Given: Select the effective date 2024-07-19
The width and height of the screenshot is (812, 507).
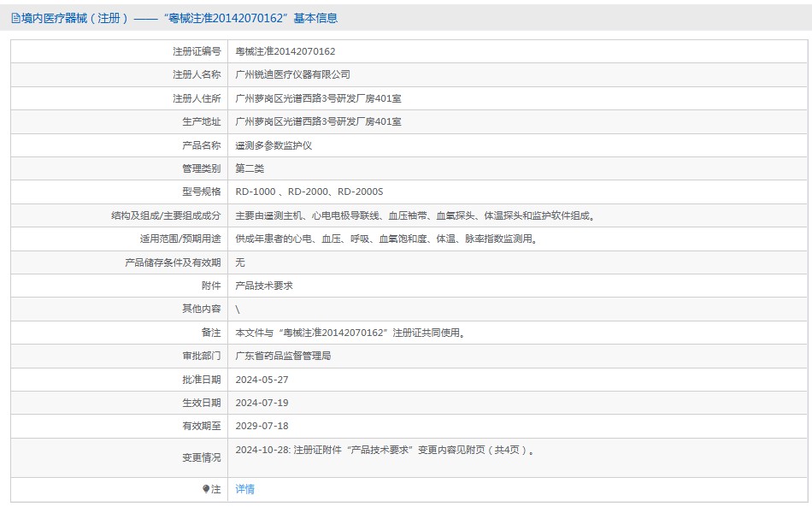Looking at the screenshot, I should pos(262,403).
